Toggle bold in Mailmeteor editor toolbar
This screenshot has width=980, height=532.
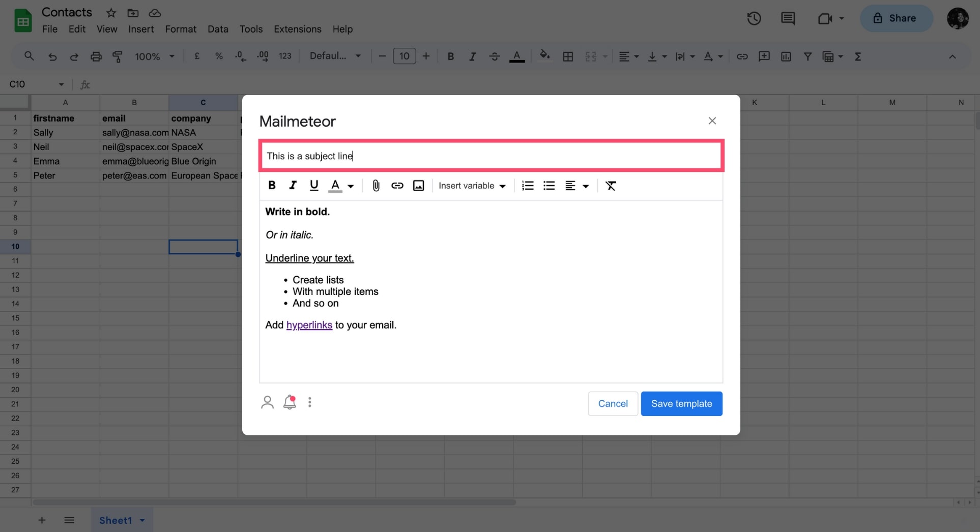pos(272,186)
